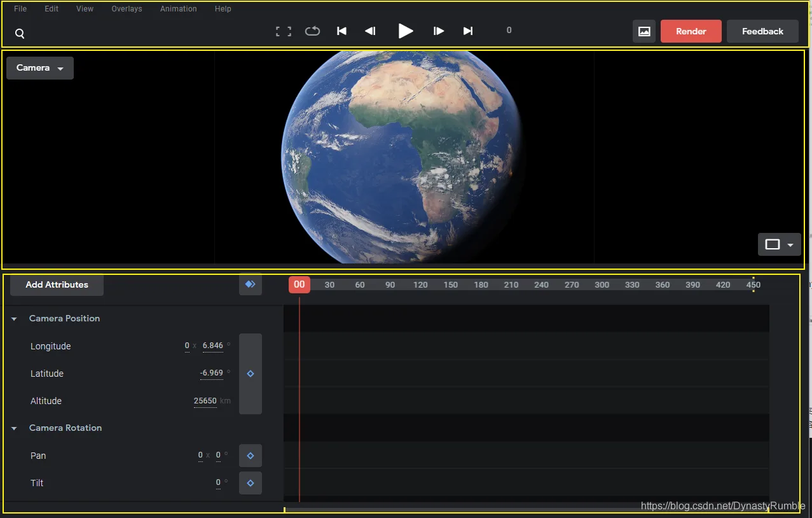812x518 pixels.
Task: Open the Camera dropdown
Action: click(x=40, y=68)
